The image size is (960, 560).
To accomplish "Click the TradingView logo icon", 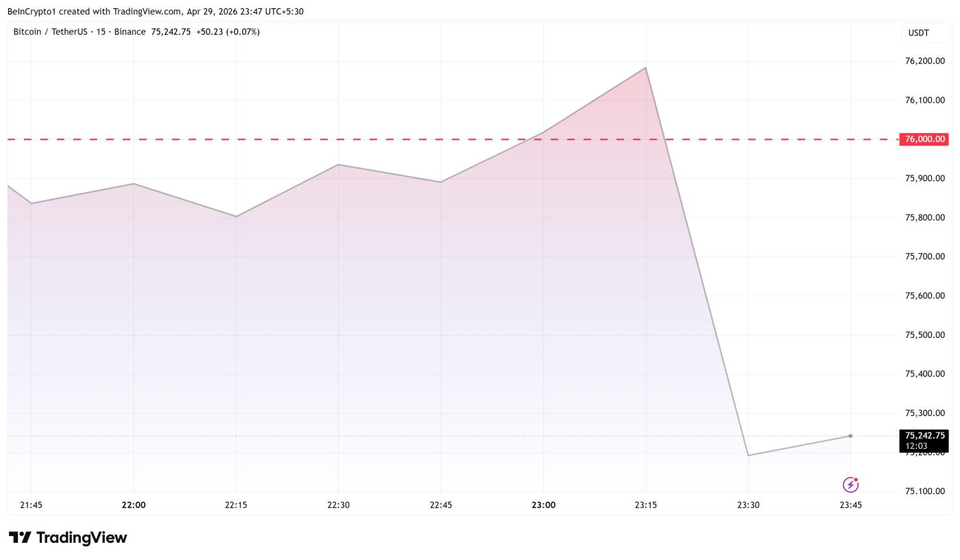I will (20, 538).
